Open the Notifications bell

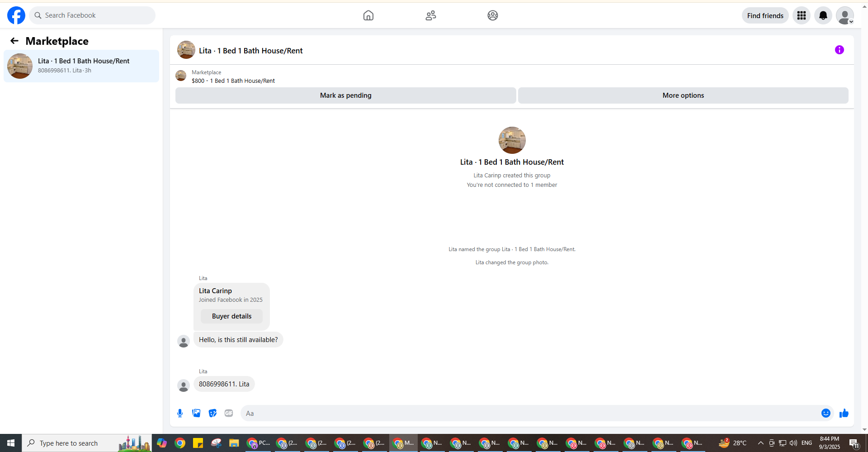pos(823,15)
